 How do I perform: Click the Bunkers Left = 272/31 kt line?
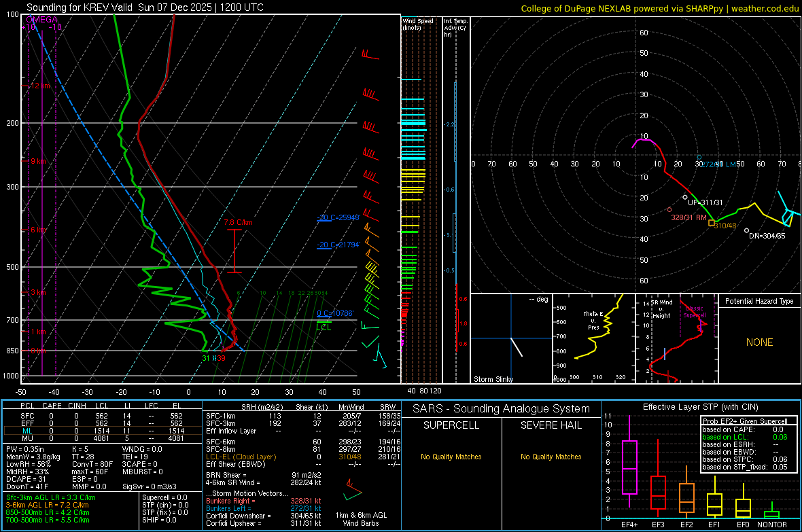[264, 508]
